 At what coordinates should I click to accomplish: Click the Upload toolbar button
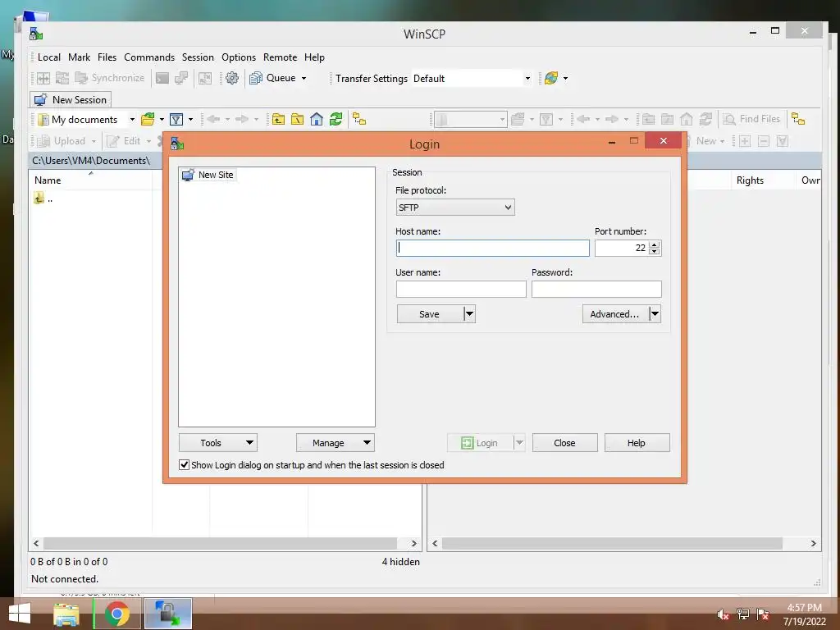(61, 141)
